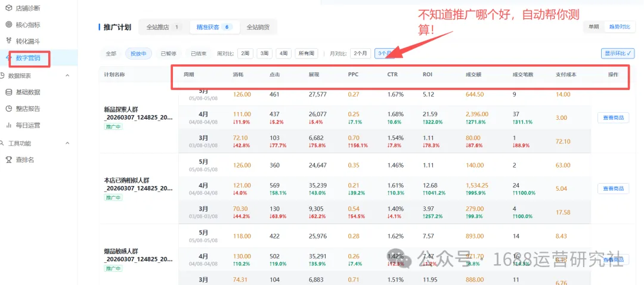Image resolution: width=644 pixels, height=285 pixels.
Task: Click the 工具功能 search icon
Action: pyautogui.click(x=2, y=143)
